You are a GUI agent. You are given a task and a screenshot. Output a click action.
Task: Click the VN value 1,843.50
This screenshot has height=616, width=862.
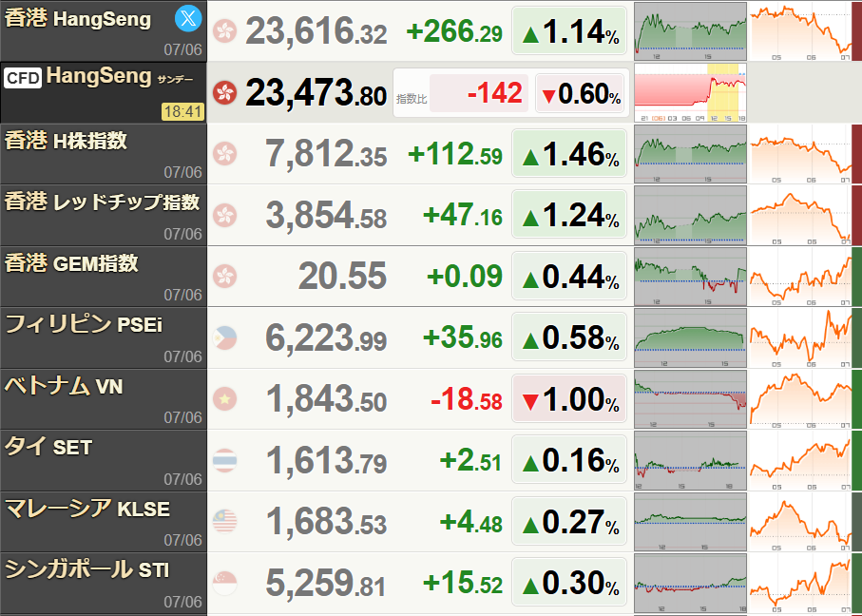coord(326,399)
